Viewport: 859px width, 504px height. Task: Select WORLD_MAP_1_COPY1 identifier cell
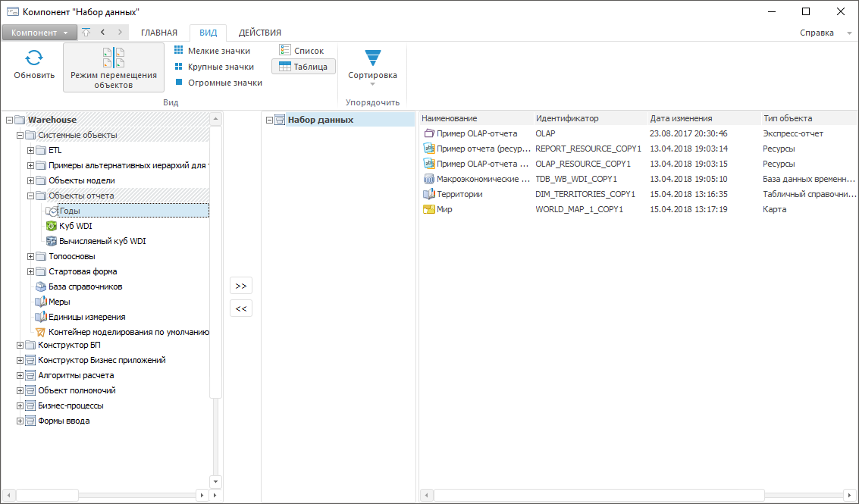579,209
